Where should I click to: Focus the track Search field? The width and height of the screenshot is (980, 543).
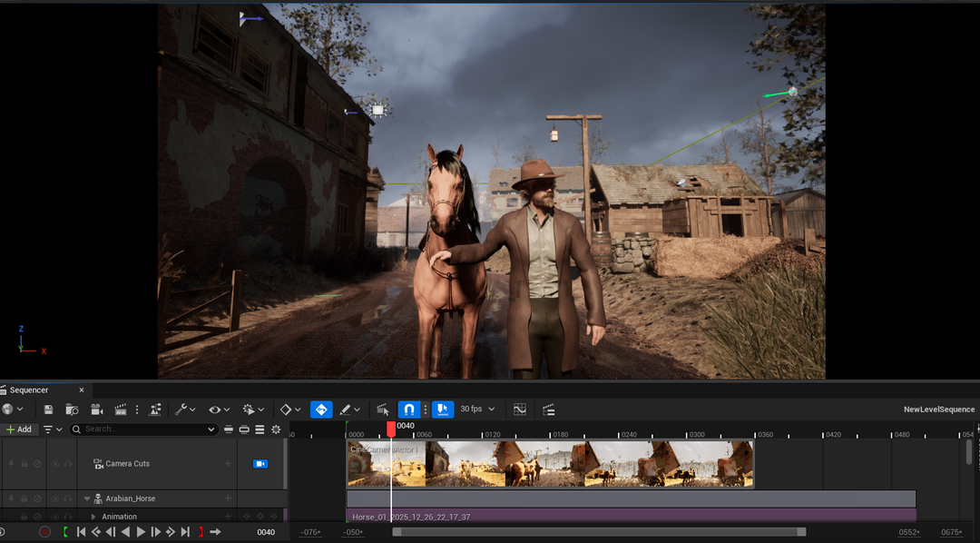pos(142,429)
